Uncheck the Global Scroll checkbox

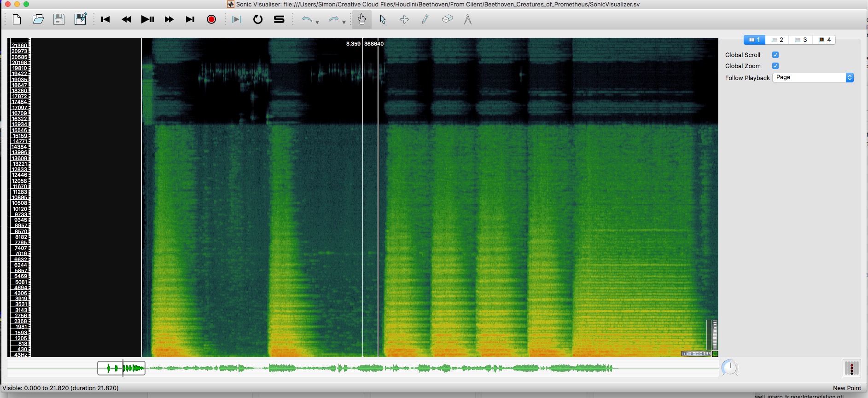click(775, 55)
